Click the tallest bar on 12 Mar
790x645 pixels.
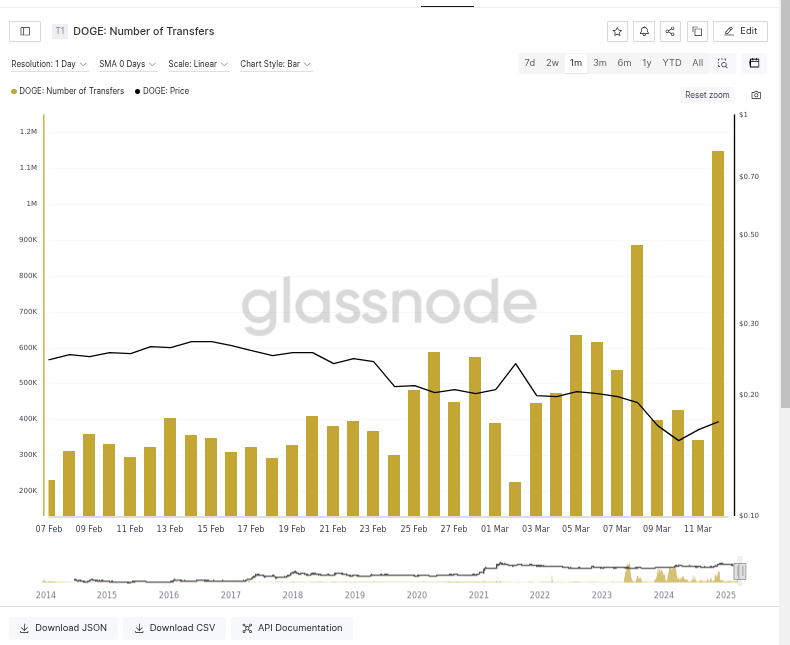718,333
